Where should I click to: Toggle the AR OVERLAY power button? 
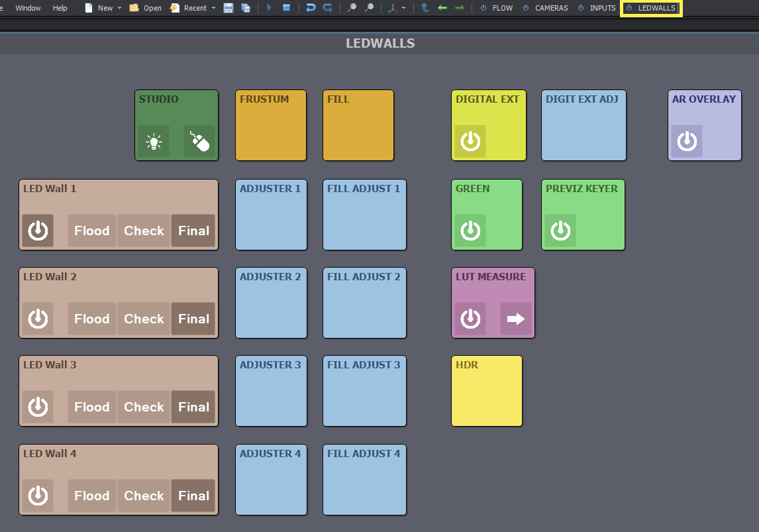coord(687,141)
